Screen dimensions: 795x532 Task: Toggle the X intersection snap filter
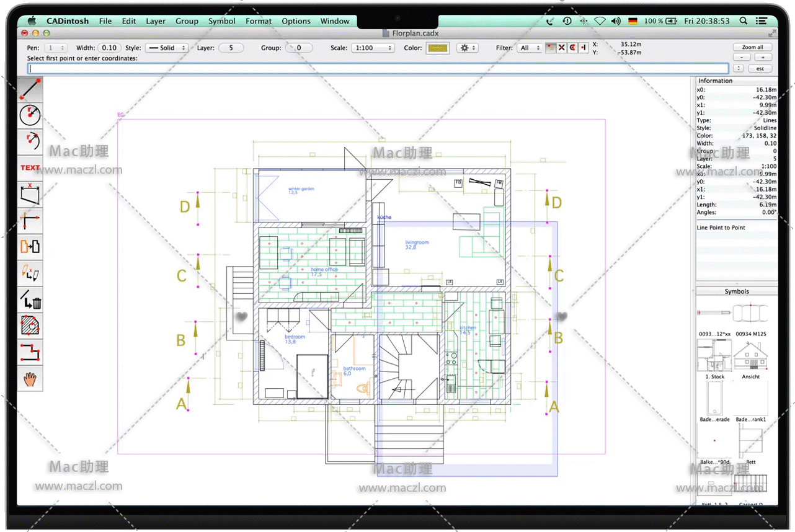tap(561, 48)
